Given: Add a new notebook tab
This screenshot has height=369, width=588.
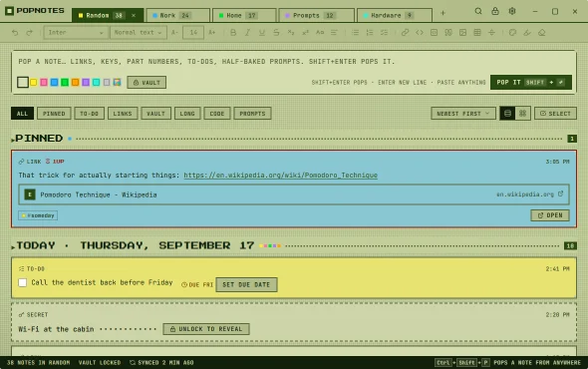Looking at the screenshot, I should point(442,13).
